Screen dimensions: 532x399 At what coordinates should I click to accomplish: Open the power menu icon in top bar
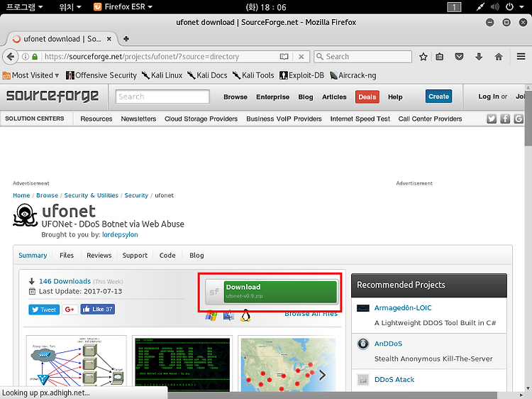click(x=509, y=7)
